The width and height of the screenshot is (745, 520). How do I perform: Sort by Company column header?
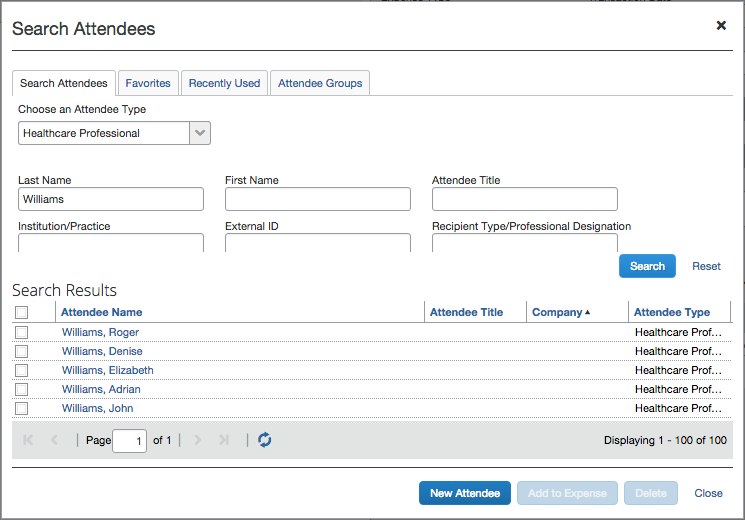click(x=558, y=312)
